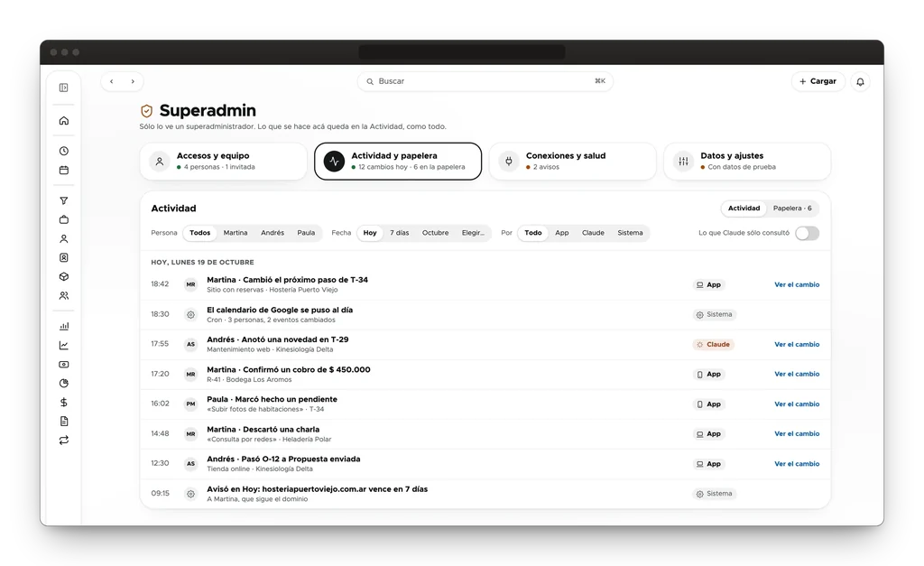
Task: Open the dollar sign icon in sidebar
Action: click(64, 402)
